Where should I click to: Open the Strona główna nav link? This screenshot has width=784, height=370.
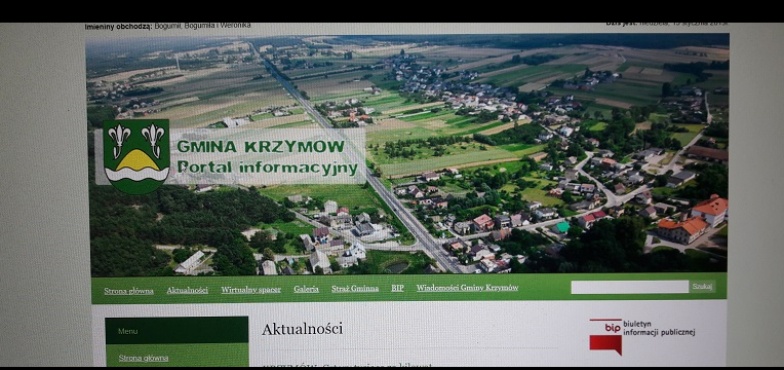(x=128, y=290)
